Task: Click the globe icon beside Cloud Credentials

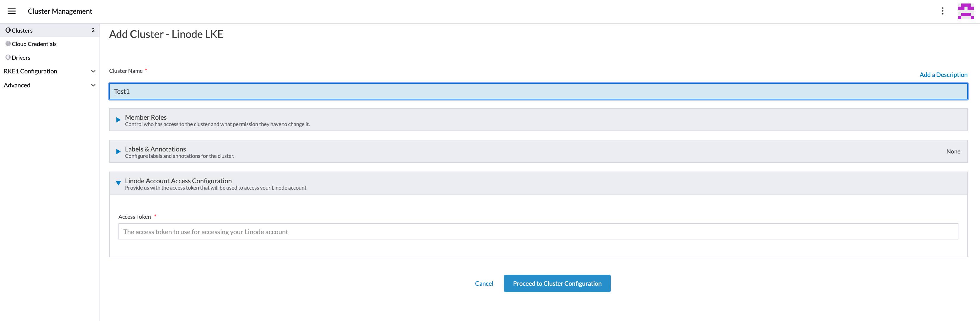Action: pyautogui.click(x=7, y=44)
